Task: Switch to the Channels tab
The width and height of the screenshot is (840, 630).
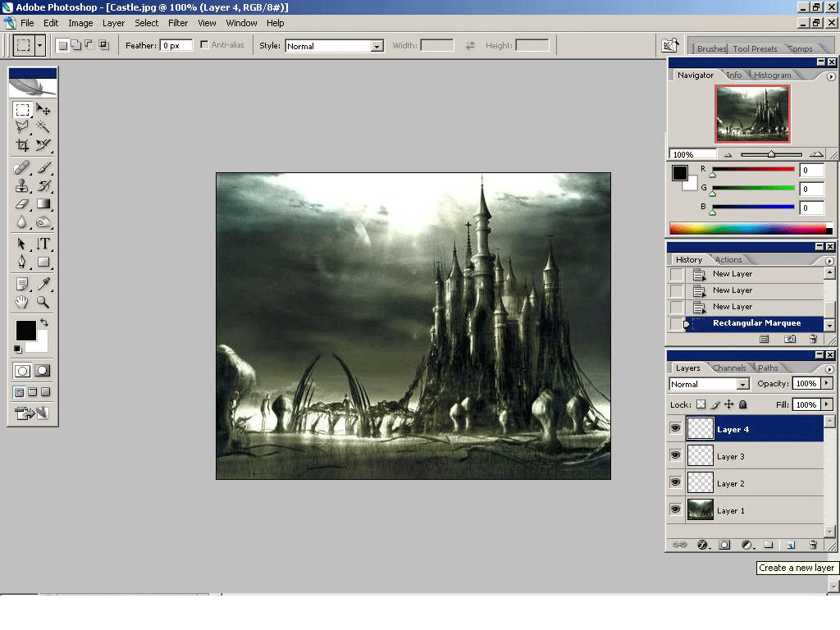Action: pos(729,368)
